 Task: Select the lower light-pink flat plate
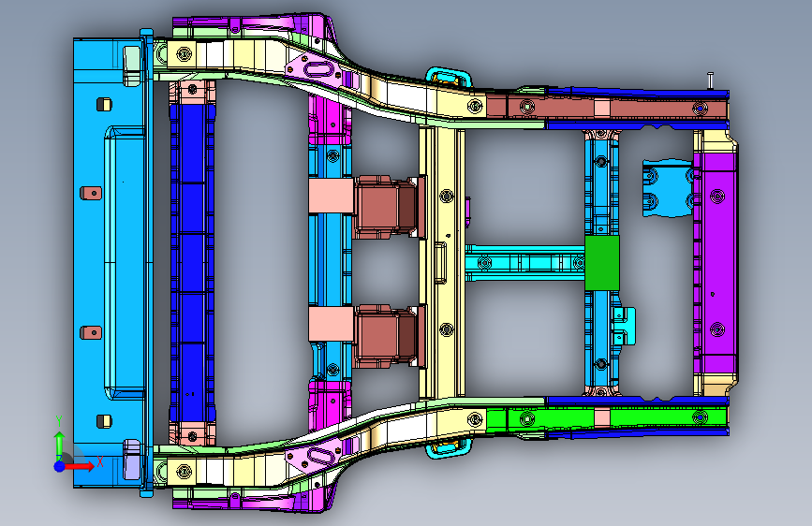(x=331, y=324)
